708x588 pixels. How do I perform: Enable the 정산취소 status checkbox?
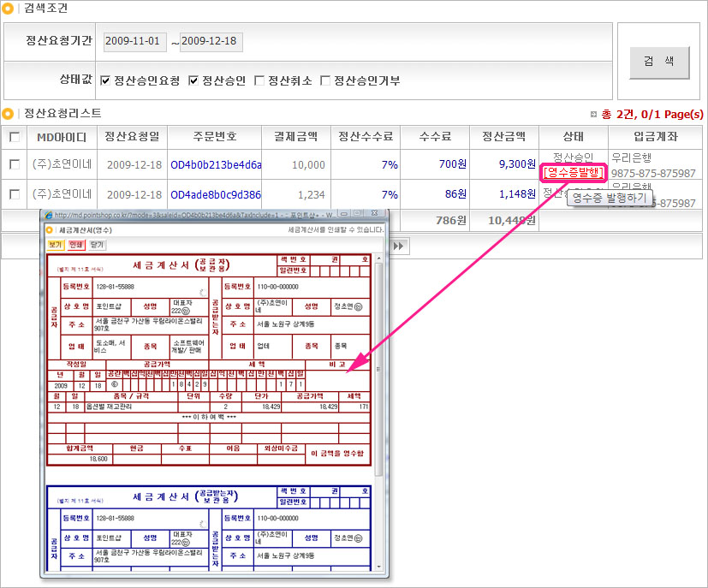(x=259, y=80)
